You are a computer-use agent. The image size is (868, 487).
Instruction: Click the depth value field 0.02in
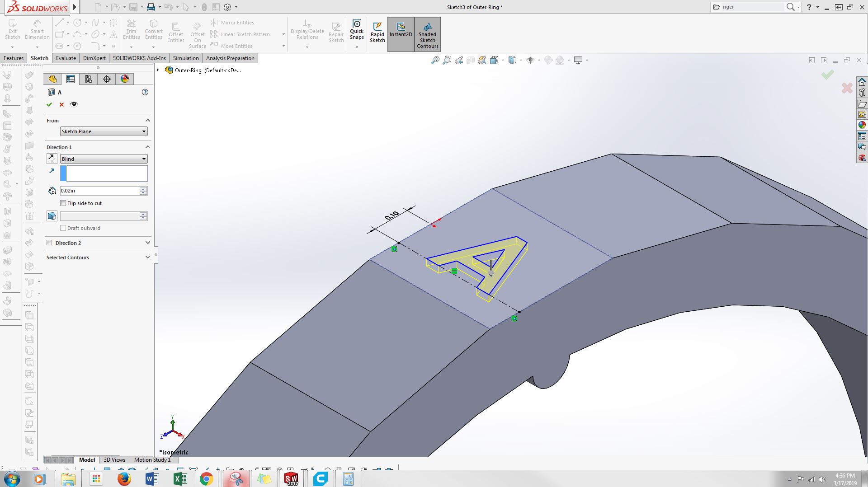(x=99, y=191)
